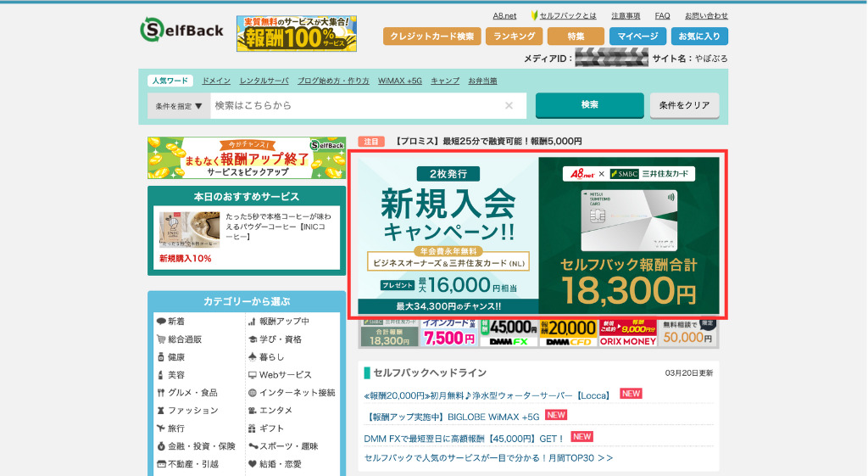Open 注意事項 link
868x476 pixels.
pos(626,16)
